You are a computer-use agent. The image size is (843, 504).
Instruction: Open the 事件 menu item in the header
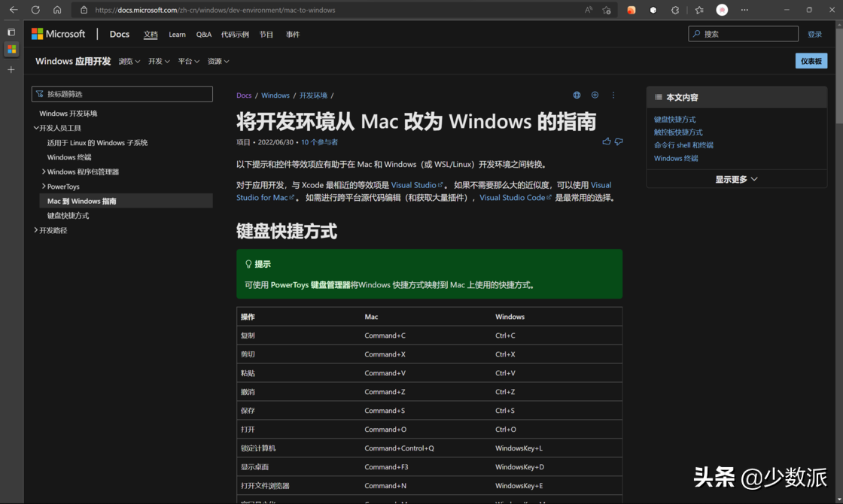coord(293,34)
